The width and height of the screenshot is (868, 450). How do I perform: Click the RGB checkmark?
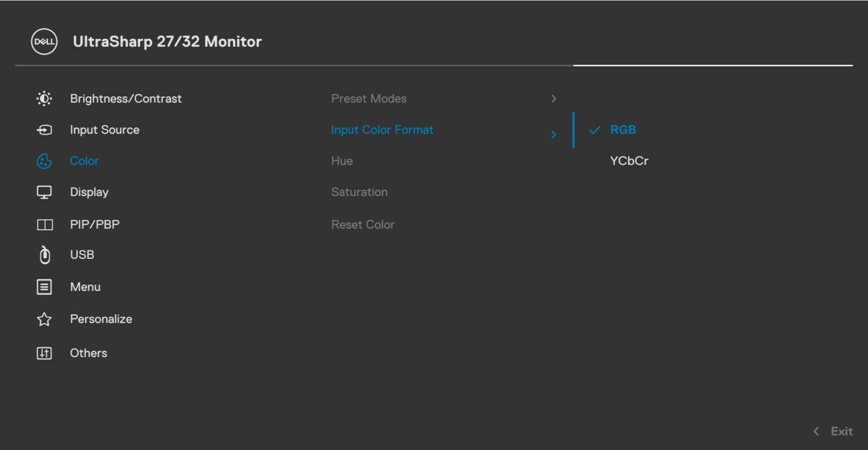tap(594, 129)
